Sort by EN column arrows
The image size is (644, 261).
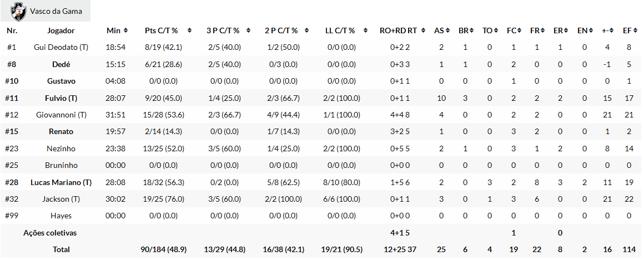pos(590,30)
